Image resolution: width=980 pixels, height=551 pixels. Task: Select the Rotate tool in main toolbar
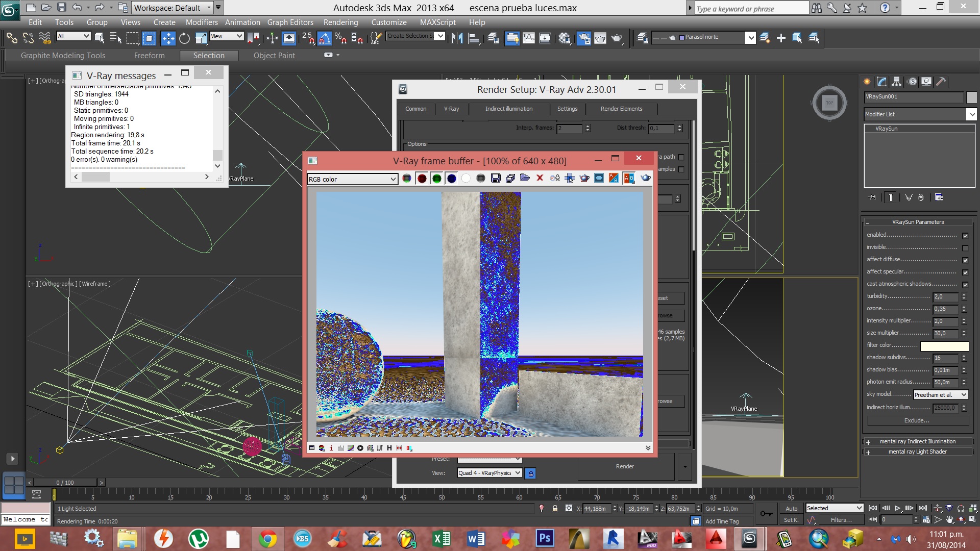click(184, 38)
